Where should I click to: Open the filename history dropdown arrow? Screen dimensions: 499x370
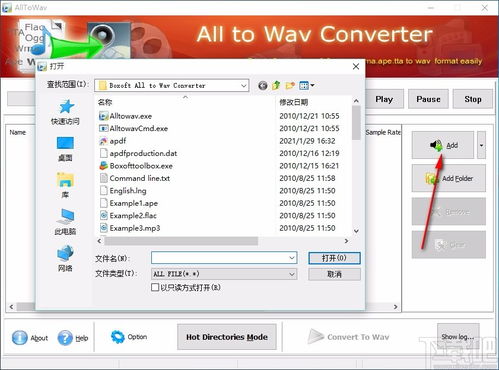[292, 258]
